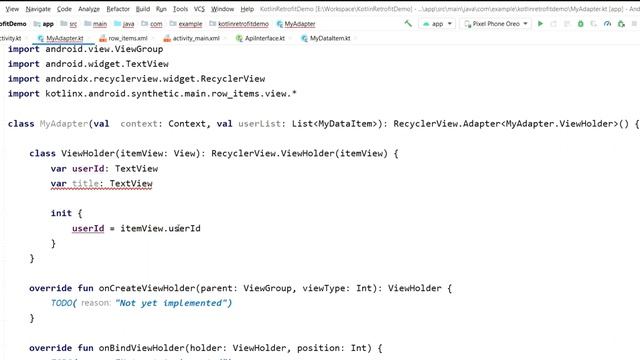Screen dimensions: 640x360
Task: Click the Make Project hammer icon
Action: point(408,24)
